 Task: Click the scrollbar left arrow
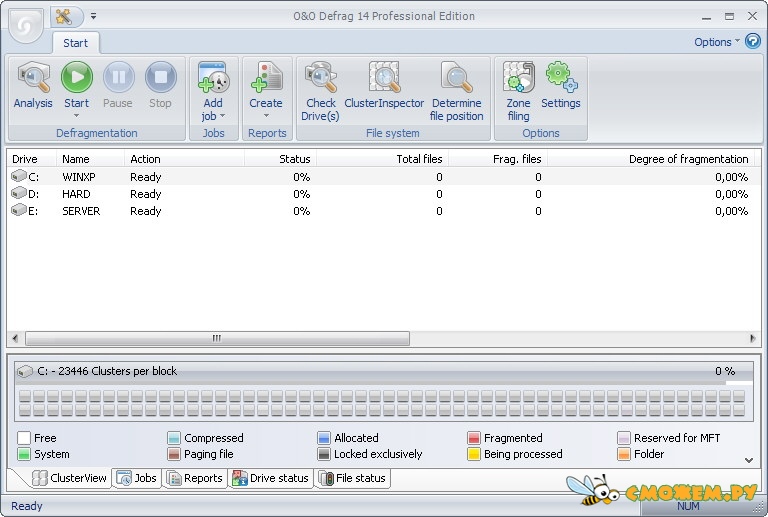point(15,338)
